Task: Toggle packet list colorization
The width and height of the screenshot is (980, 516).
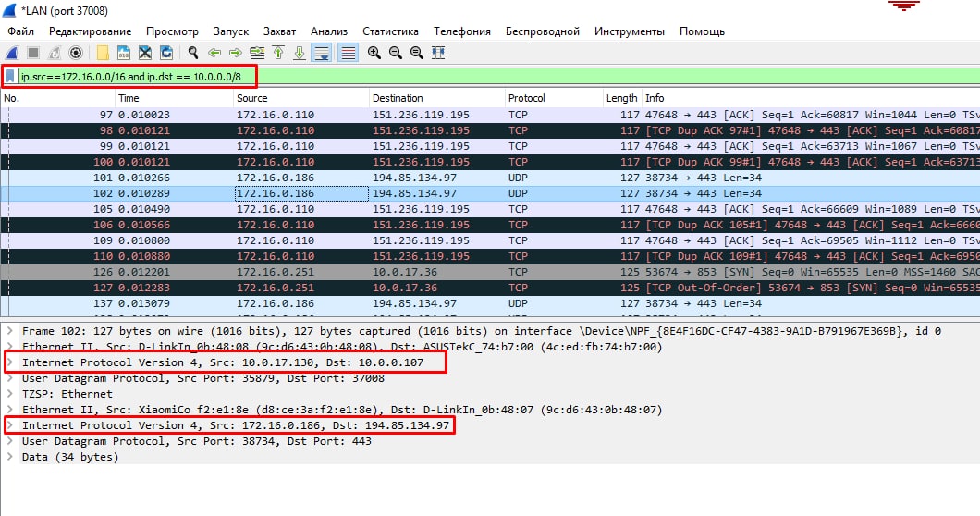Action: (349, 53)
